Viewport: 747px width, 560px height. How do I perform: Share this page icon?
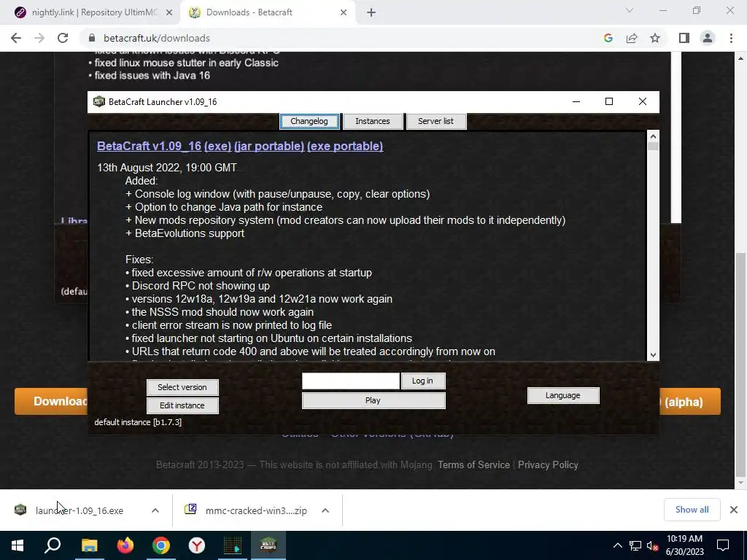[x=632, y=38]
